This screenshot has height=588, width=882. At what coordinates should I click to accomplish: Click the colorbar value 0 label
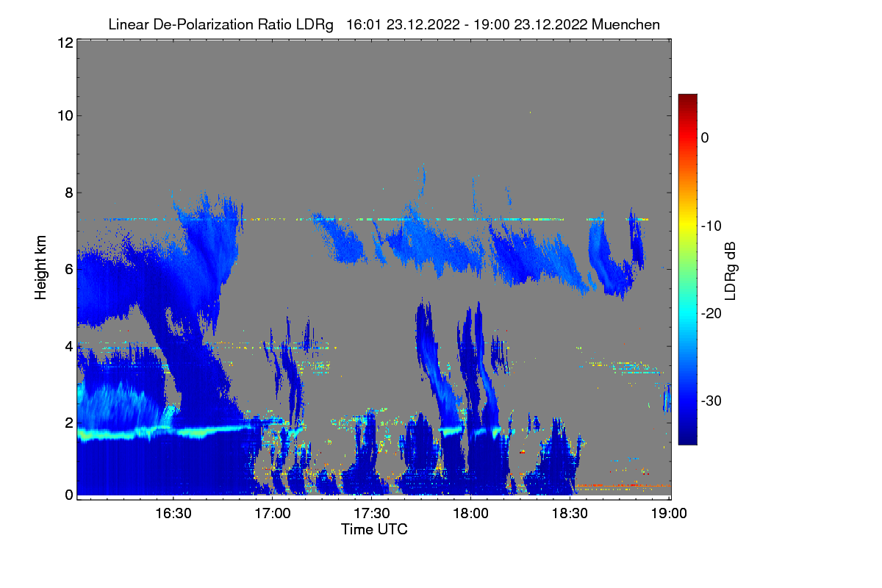(x=705, y=137)
